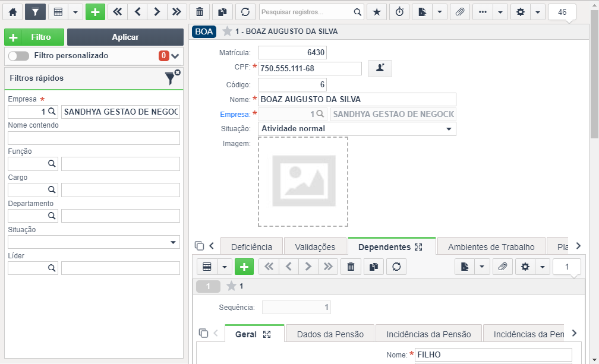Open Função lookup magnifier
This screenshot has height=364, width=599.
pos(52,164)
